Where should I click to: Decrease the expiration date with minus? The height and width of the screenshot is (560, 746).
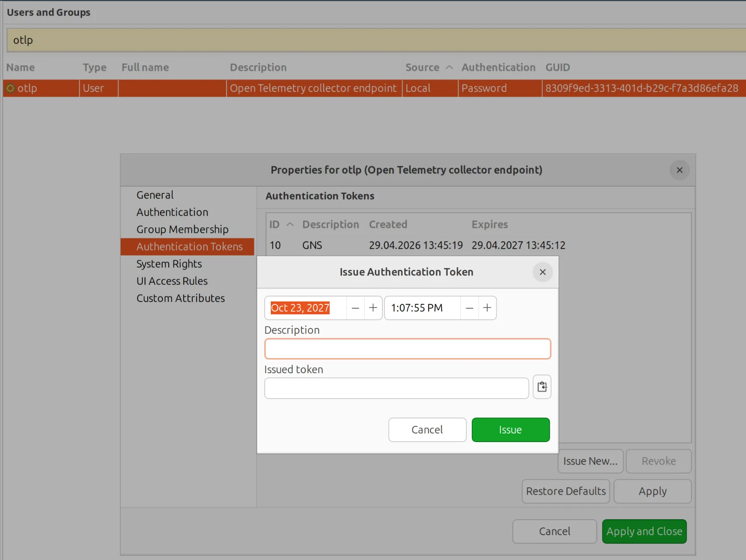(x=355, y=308)
